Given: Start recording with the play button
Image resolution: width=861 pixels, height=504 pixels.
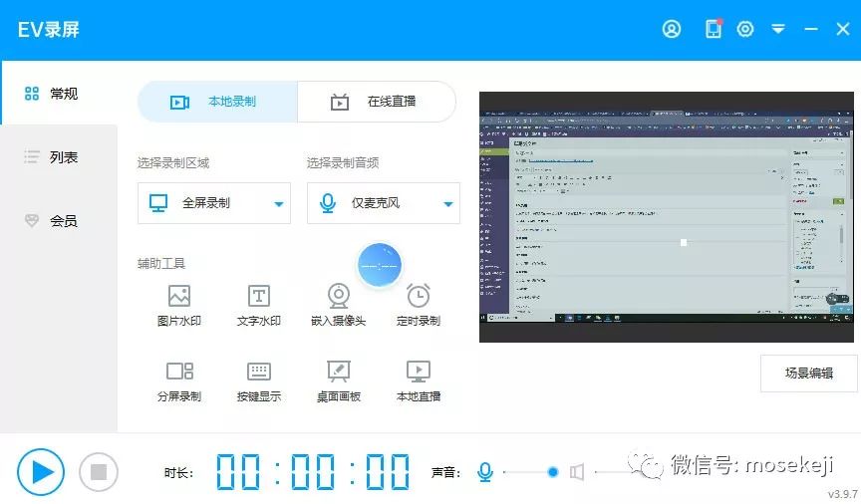Looking at the screenshot, I should 41,471.
